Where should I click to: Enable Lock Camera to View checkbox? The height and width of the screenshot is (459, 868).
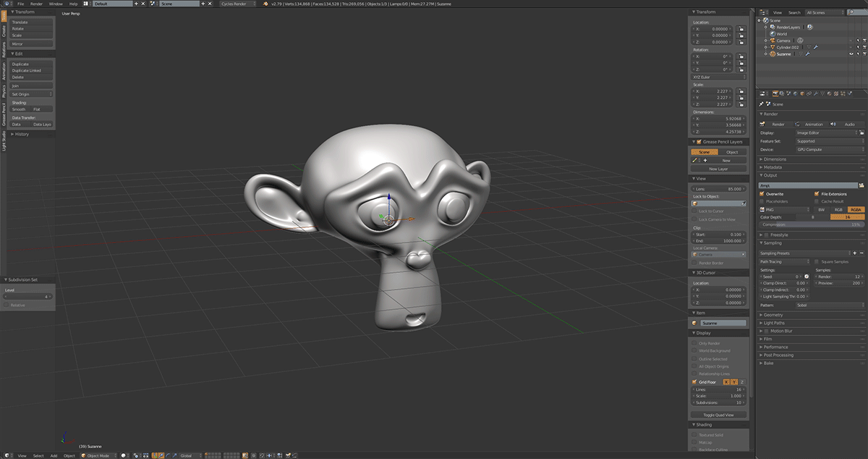point(694,219)
